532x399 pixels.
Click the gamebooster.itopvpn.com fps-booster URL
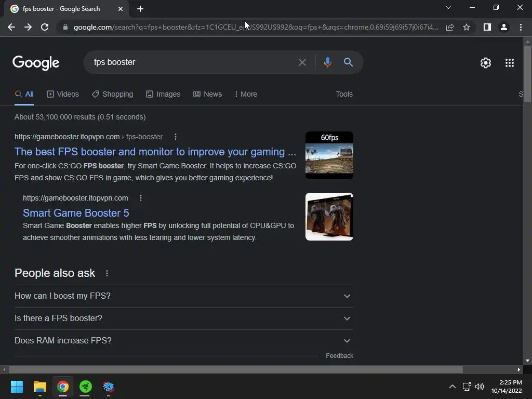click(88, 137)
